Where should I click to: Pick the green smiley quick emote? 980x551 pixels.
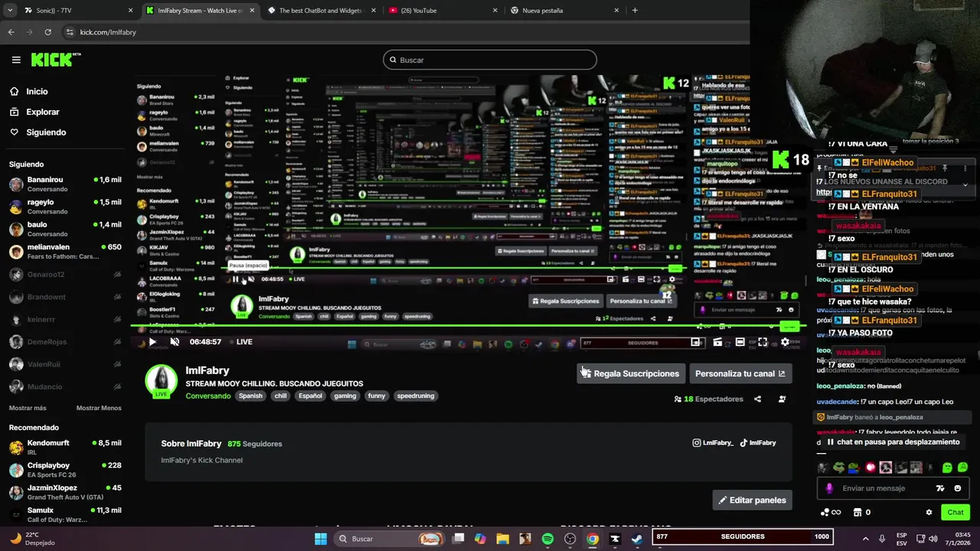947,468
